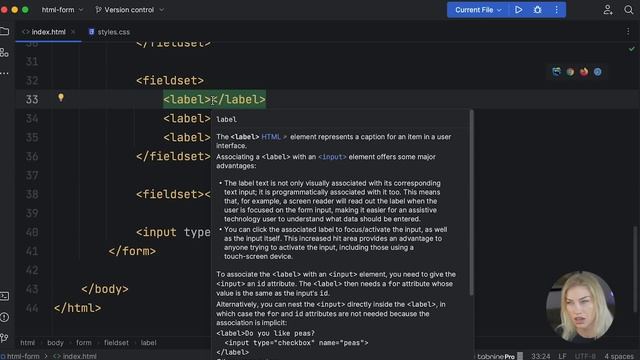Viewport: 640px width, 360px height.
Task: Select label in the breadcrumb bar
Action: 149,343
